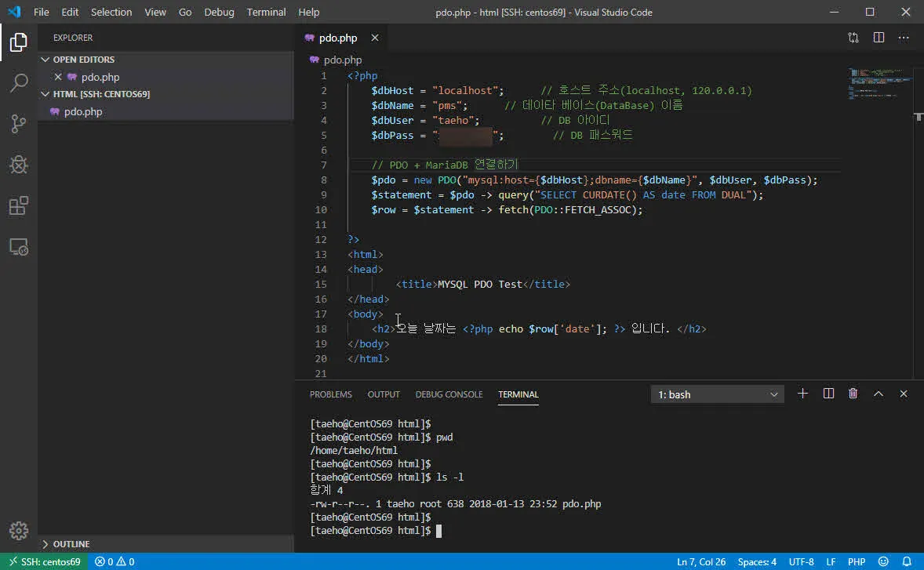Open the Manage settings gear
This screenshot has width=924, height=570.
coord(19,530)
